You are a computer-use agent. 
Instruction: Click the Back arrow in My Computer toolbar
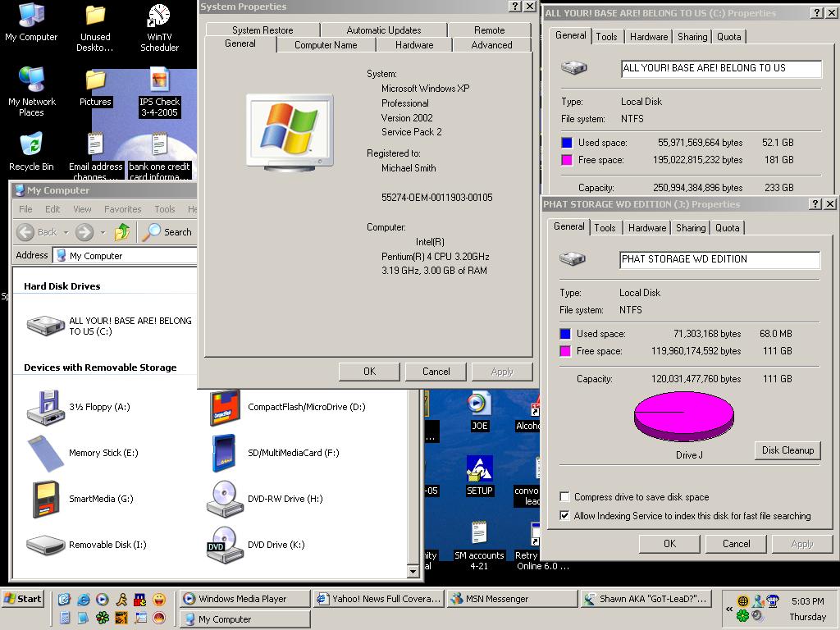(x=25, y=232)
